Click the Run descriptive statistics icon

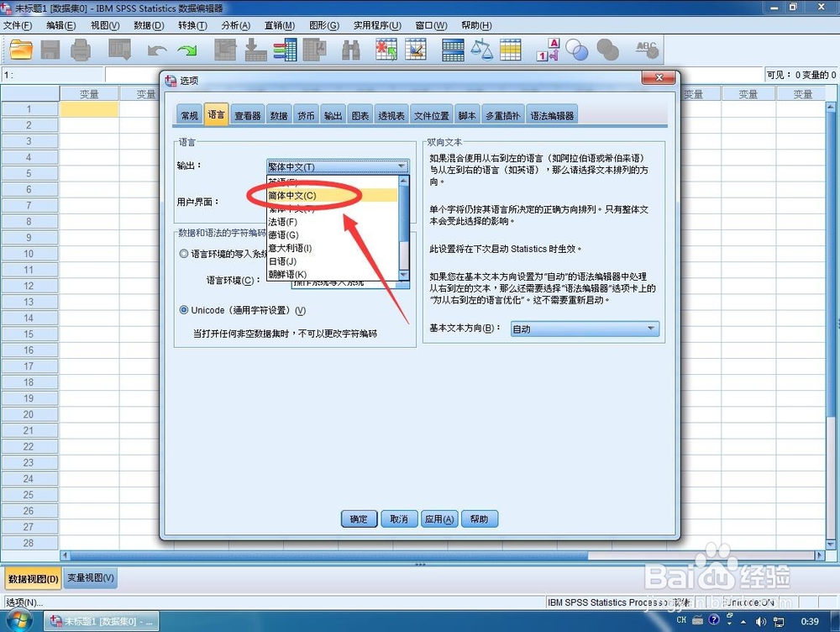314,50
